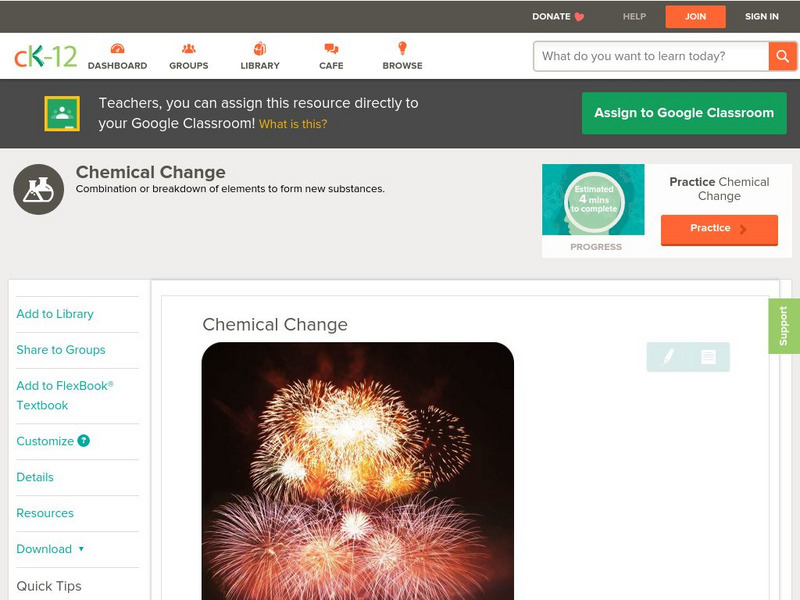Open the Support side tab

(x=784, y=326)
